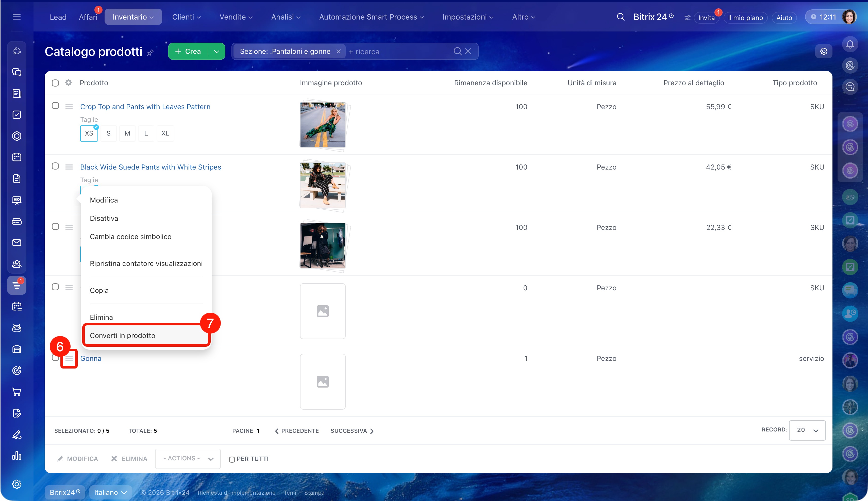Click the hamburger menu icon
This screenshot has width=868, height=501.
(16, 17)
